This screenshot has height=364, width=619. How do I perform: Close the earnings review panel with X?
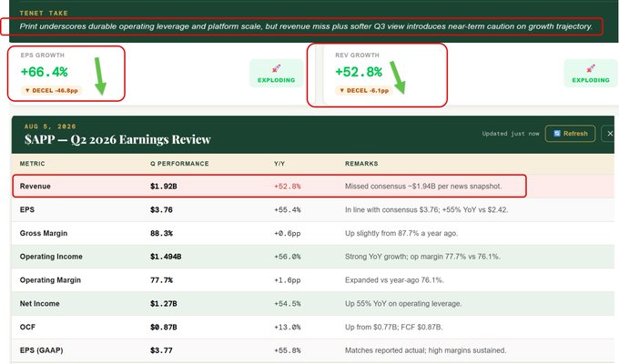pos(609,134)
